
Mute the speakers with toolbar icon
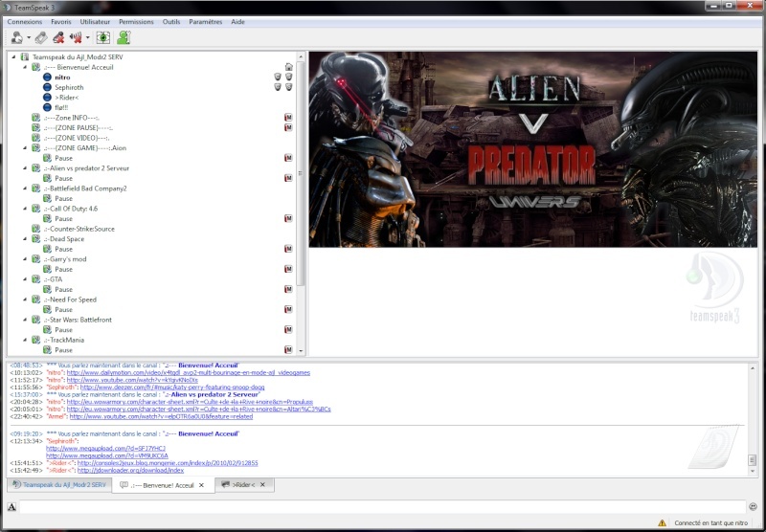point(76,37)
